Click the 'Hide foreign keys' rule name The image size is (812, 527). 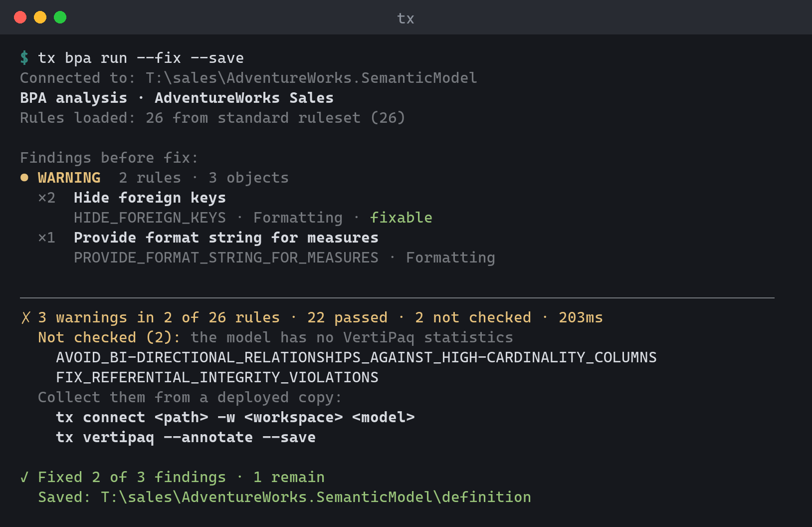coord(150,198)
